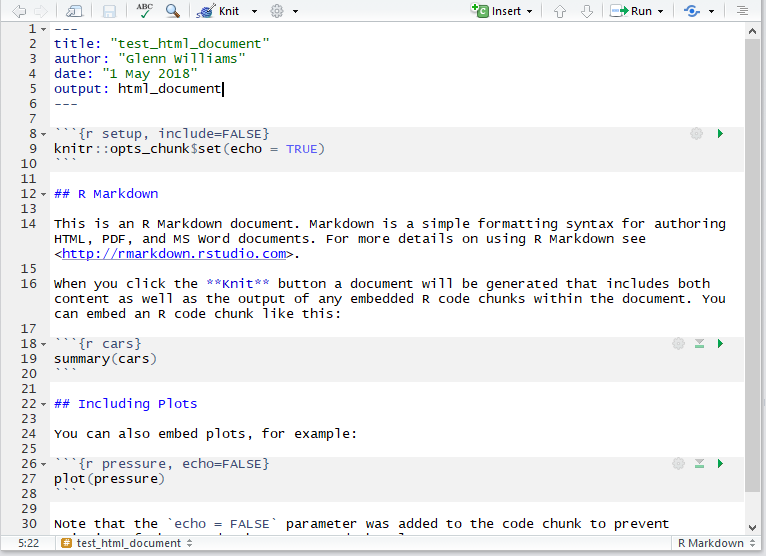Screen dimensions: 766x556
Task: Open cars chunk options gear
Action: click(x=679, y=343)
